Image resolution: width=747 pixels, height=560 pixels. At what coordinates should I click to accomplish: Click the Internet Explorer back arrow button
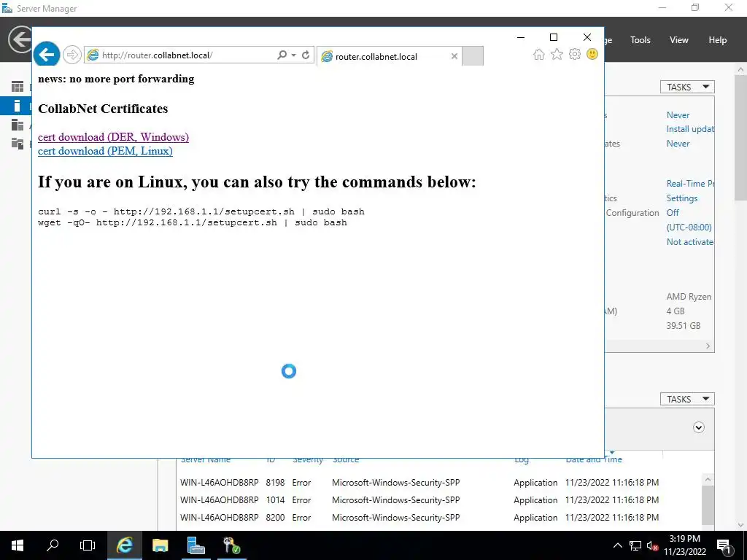tap(46, 55)
